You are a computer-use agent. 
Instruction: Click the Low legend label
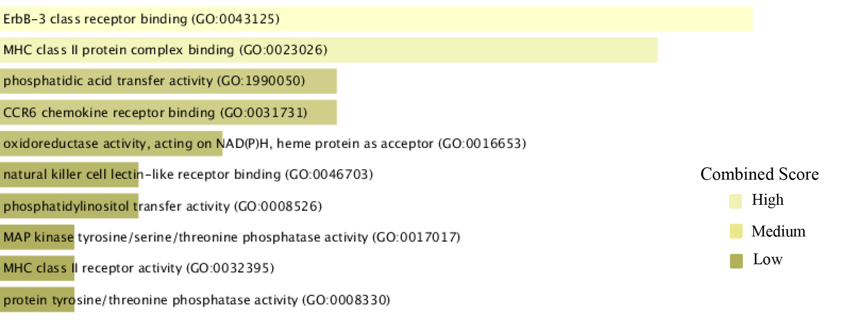point(768,259)
